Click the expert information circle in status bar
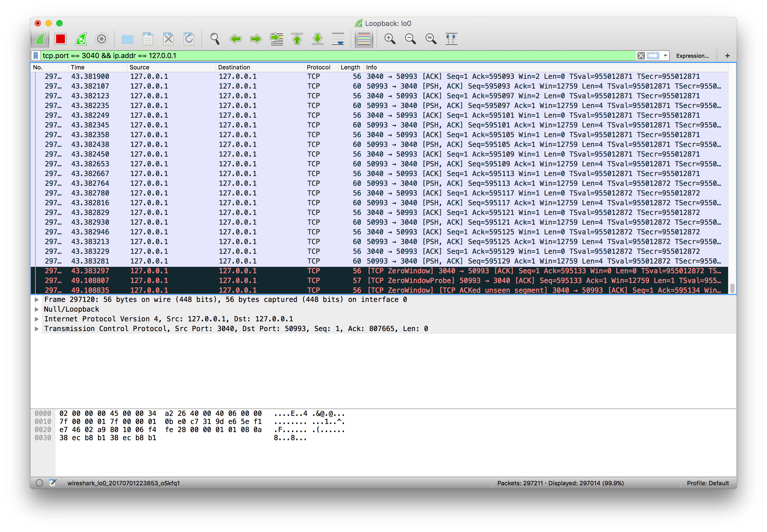 [x=39, y=483]
